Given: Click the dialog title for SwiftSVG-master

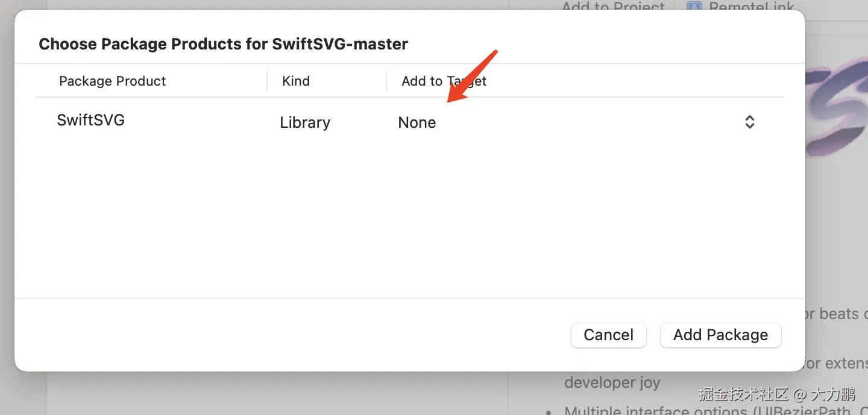Looking at the screenshot, I should [x=223, y=44].
